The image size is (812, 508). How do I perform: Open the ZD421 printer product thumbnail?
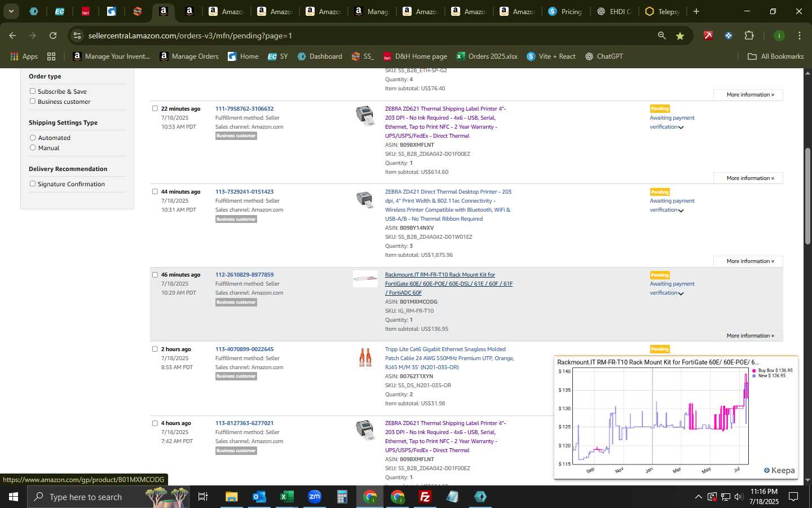(365, 199)
